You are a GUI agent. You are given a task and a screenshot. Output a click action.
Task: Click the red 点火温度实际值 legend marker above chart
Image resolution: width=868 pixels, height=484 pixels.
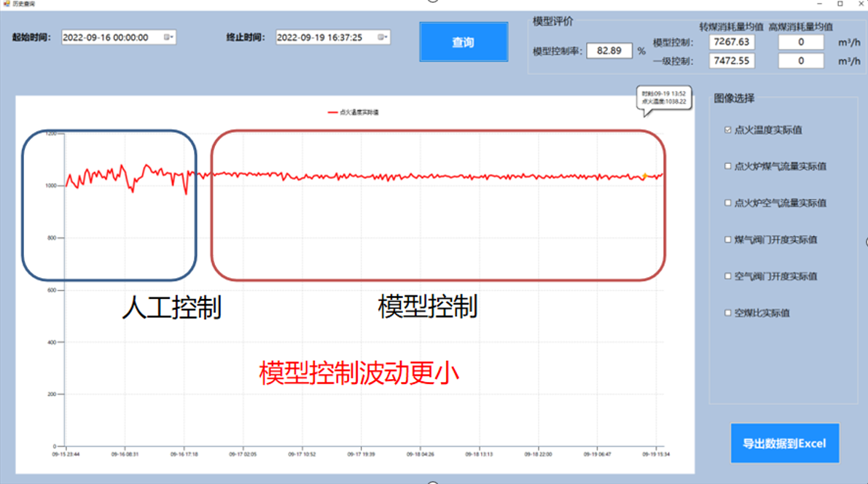point(332,112)
